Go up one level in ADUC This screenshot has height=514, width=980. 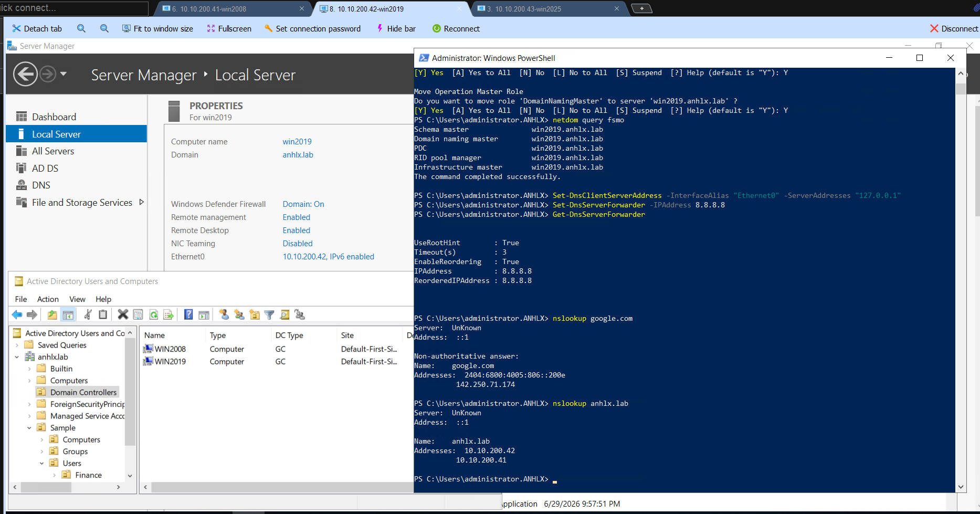[52, 314]
